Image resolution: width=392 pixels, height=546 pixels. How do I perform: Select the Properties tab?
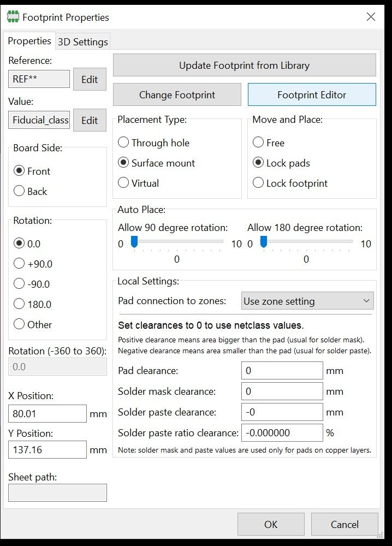(x=29, y=41)
